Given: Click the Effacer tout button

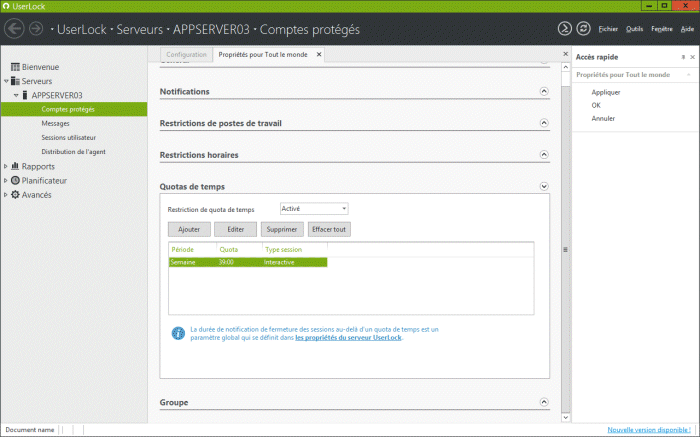Looking at the screenshot, I should point(329,229).
